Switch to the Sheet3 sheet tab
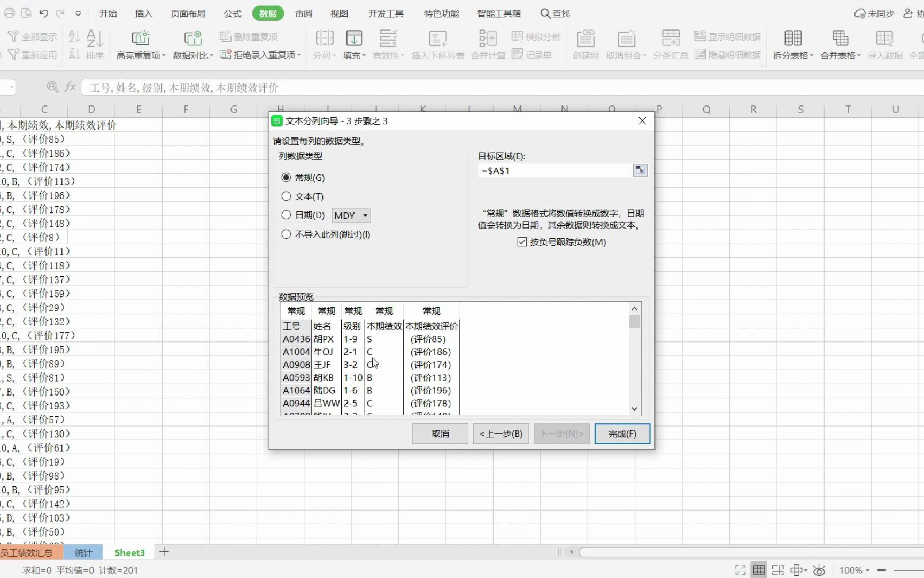Image resolution: width=924 pixels, height=578 pixels. pos(129,552)
